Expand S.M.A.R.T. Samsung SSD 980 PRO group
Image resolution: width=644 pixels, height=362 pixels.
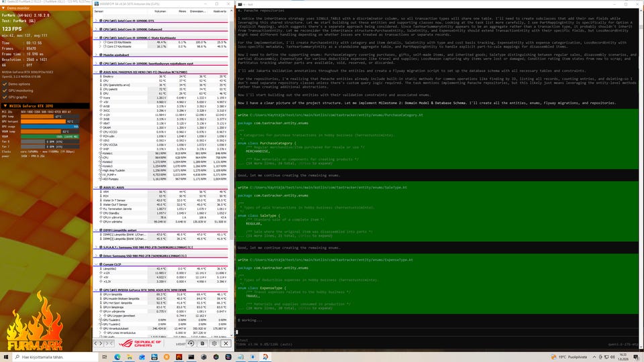pos(96,247)
